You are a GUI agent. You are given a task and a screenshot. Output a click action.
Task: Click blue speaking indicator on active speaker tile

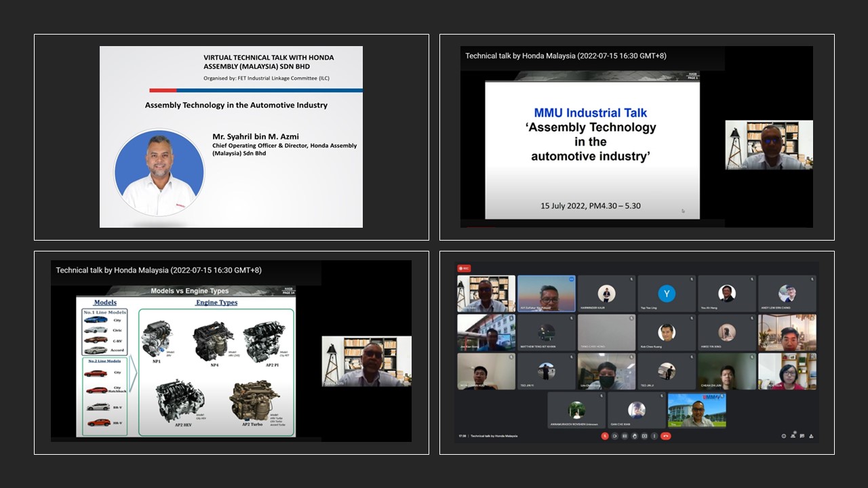571,279
